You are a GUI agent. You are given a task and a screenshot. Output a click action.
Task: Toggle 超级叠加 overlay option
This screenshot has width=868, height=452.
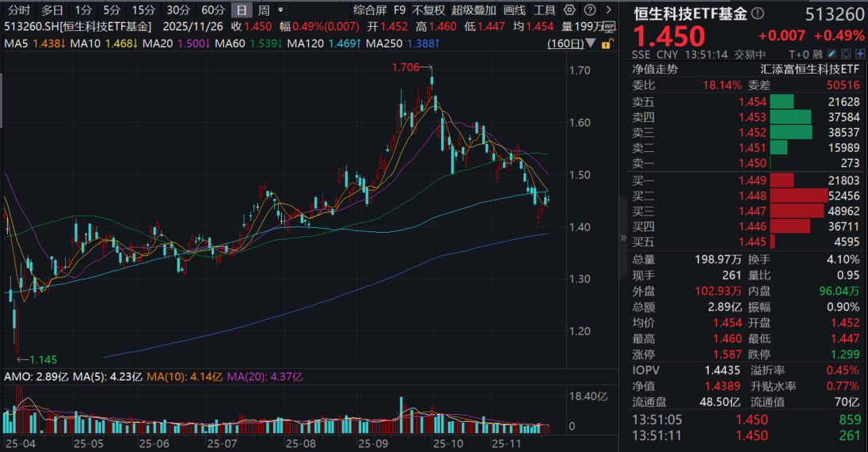pos(474,10)
